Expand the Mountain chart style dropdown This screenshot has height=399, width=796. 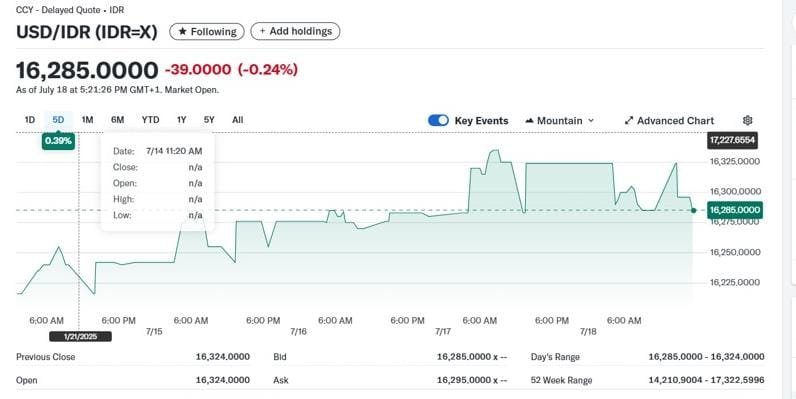559,121
